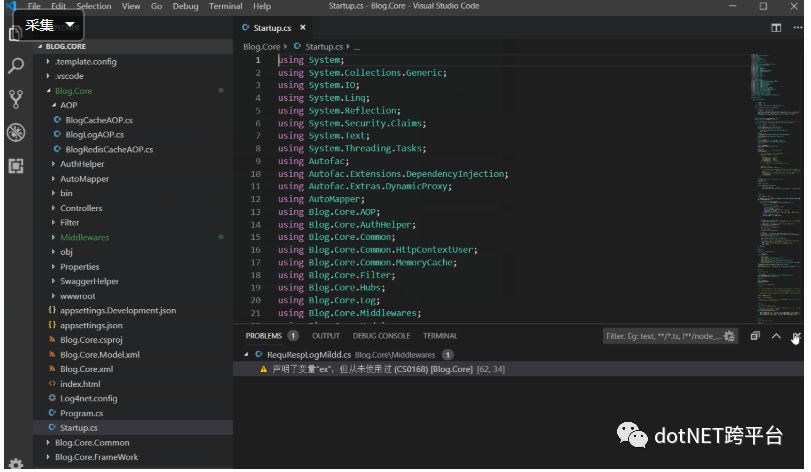
Task: Click the XML icon of Blog.Core.Model.xml
Action: point(52,355)
